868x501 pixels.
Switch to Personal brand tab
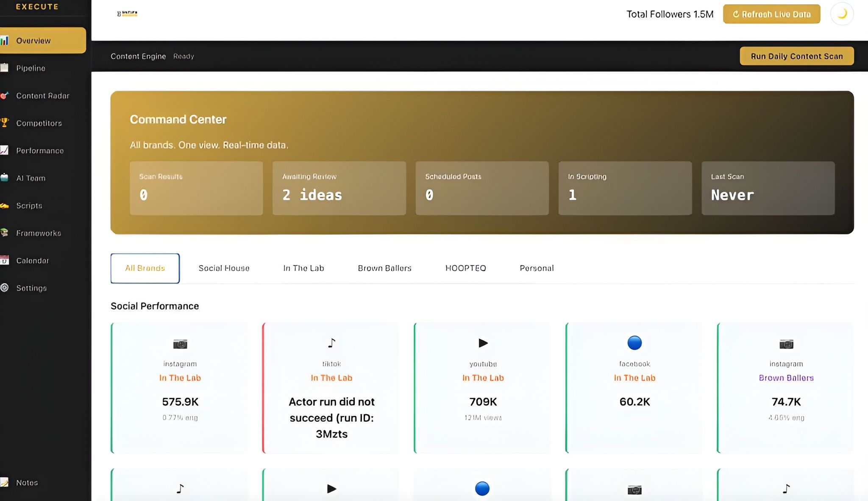pyautogui.click(x=537, y=268)
